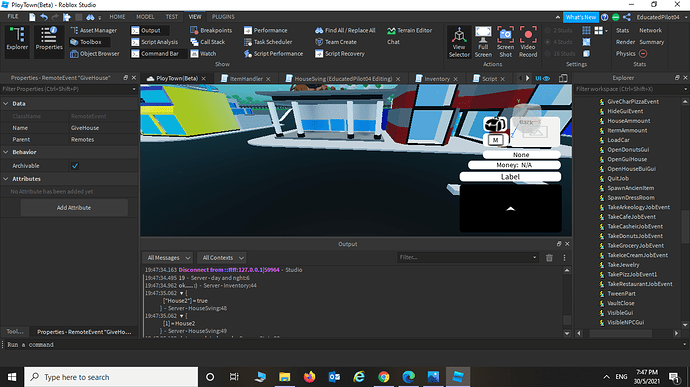Toggle the Archivable checkbox
690x387 pixels.
coord(75,166)
